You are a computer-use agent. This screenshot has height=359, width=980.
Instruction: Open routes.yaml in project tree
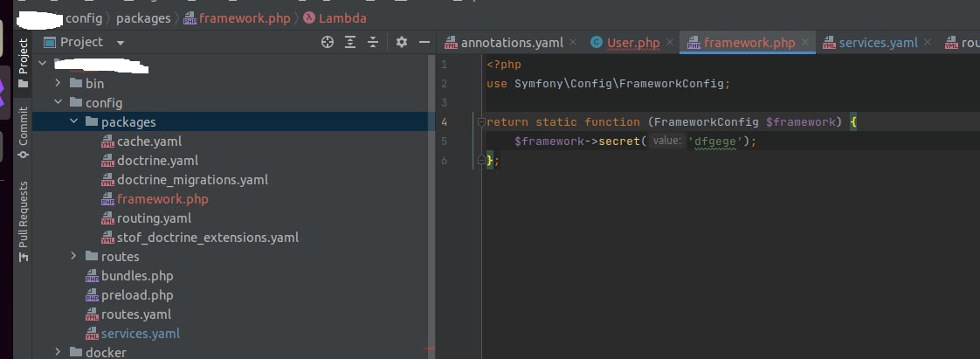[136, 314]
